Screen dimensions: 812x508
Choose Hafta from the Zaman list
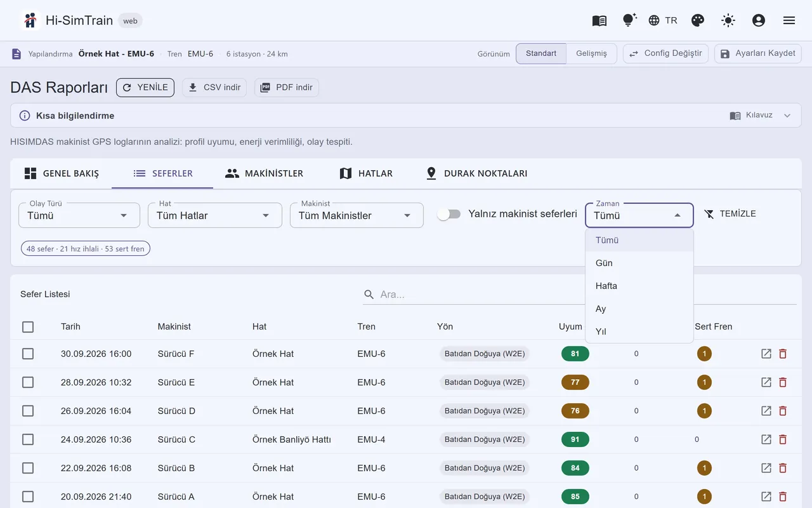pos(639,286)
